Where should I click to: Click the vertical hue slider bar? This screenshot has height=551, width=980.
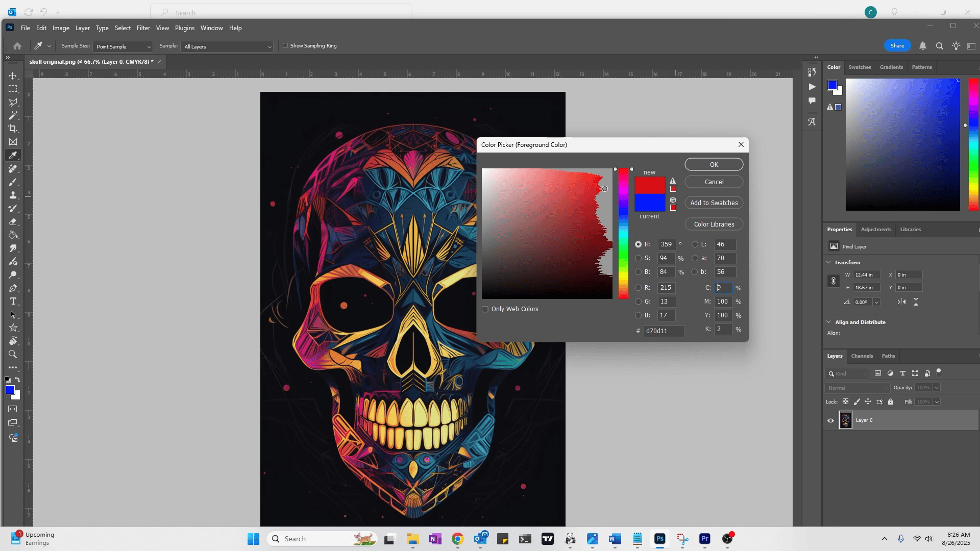point(623,234)
